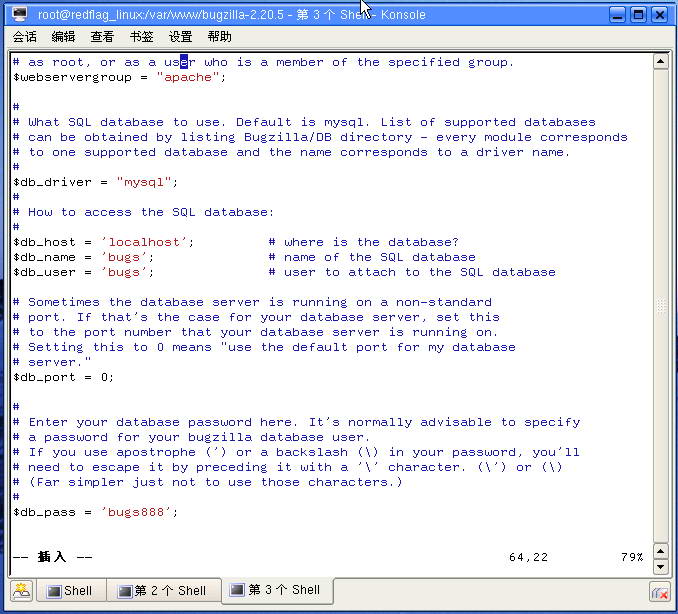Click the scrollbar up arrow at the top

tap(661, 61)
